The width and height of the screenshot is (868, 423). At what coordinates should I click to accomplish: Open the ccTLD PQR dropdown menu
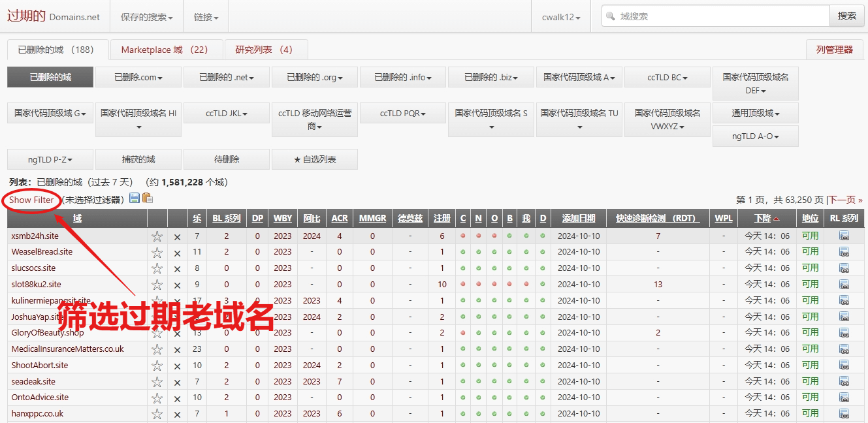[x=402, y=112]
